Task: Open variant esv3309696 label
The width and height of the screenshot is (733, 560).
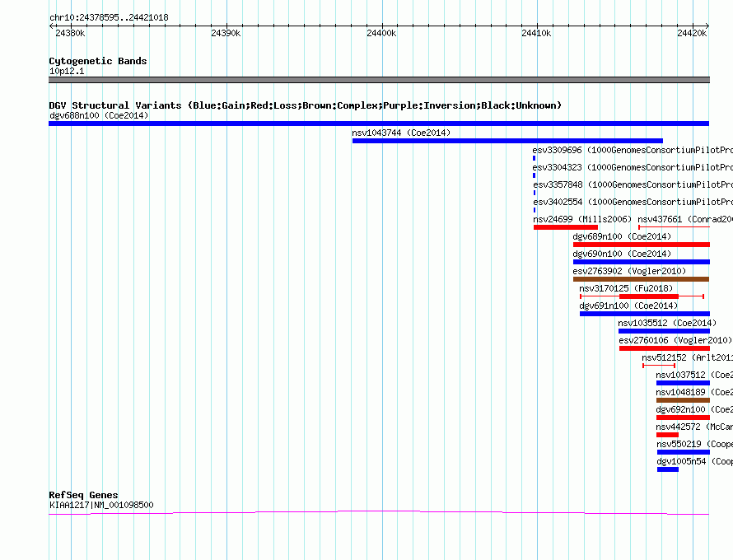Action: click(633, 150)
